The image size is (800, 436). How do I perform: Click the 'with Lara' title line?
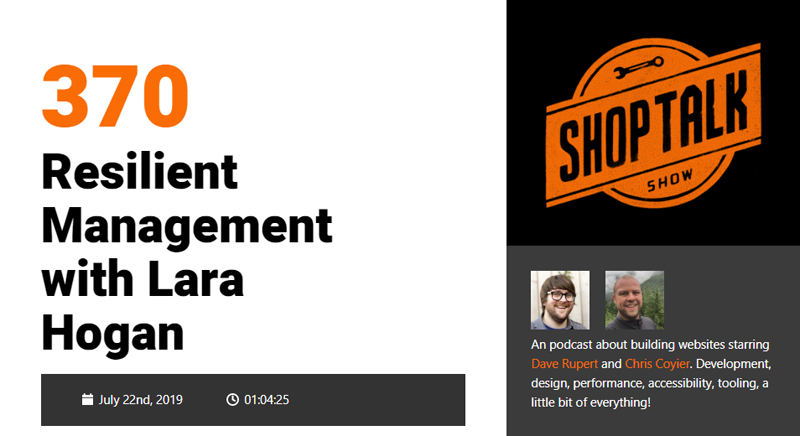pos(142,279)
